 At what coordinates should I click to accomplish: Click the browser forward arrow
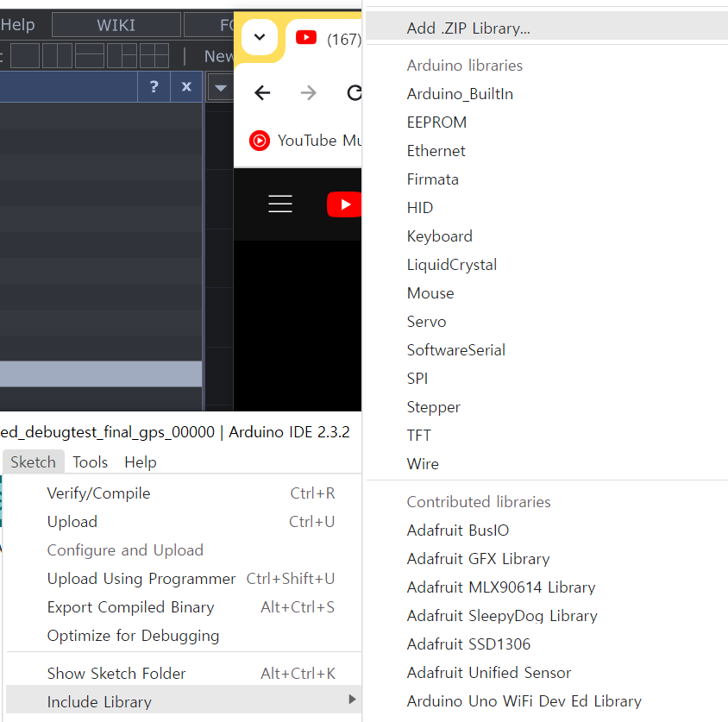pyautogui.click(x=308, y=93)
